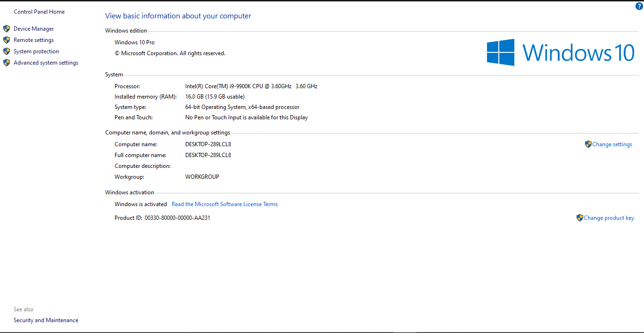Image resolution: width=644 pixels, height=333 pixels.
Task: Click the 'Processor:' label
Action: click(127, 86)
